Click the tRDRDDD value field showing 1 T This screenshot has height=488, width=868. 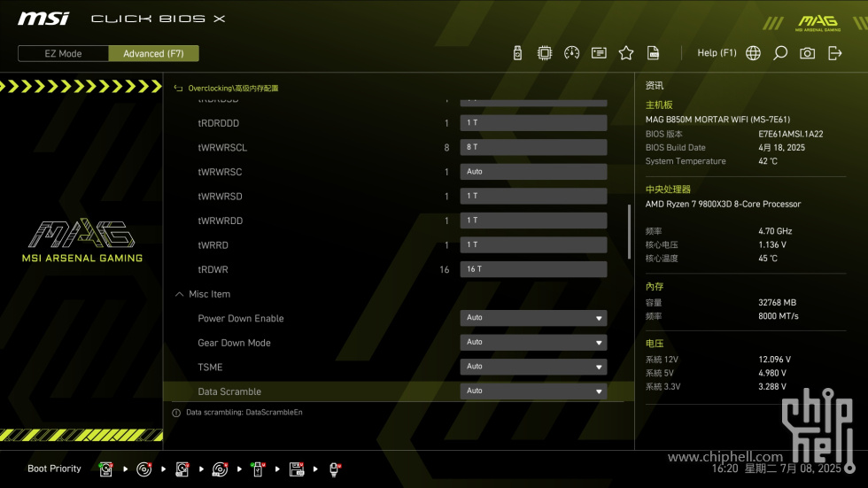click(x=533, y=123)
